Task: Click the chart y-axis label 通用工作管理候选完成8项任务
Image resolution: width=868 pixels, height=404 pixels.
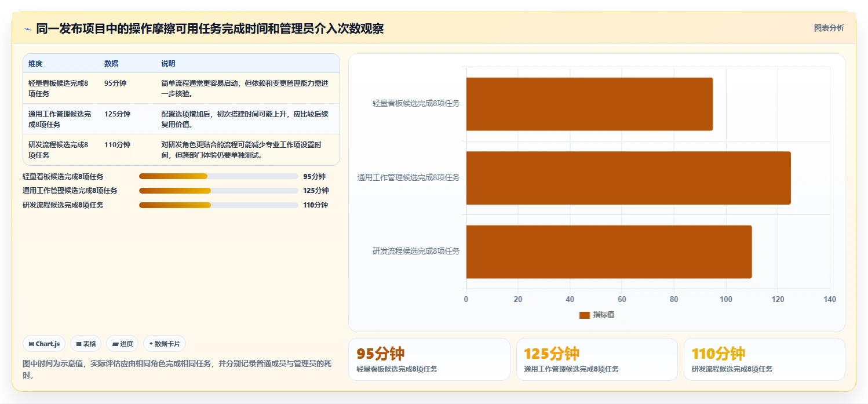Action: (x=409, y=178)
